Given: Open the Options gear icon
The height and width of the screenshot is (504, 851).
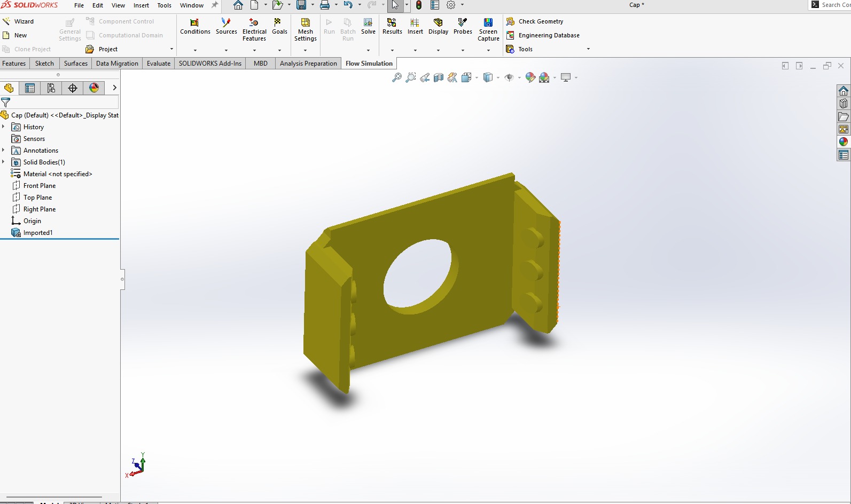Looking at the screenshot, I should pyautogui.click(x=451, y=5).
